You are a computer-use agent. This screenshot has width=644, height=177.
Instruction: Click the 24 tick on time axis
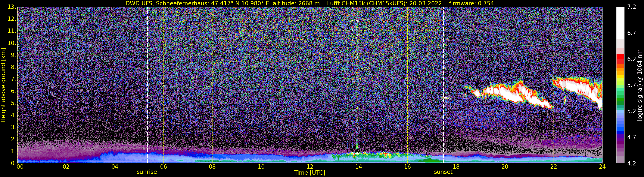pos(602,166)
